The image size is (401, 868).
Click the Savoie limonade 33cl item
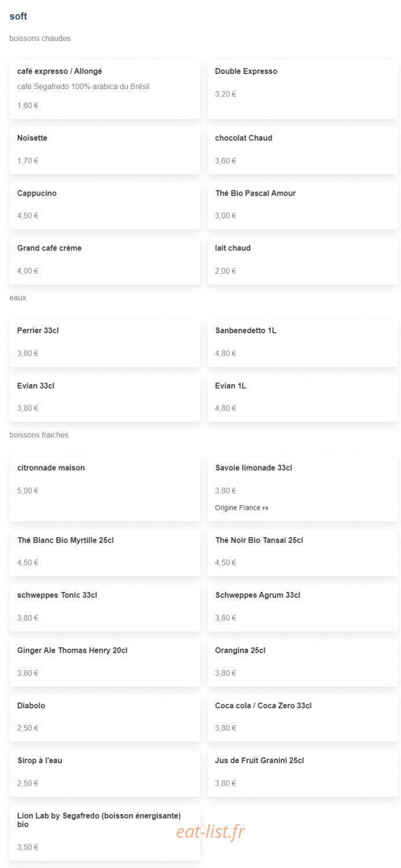[x=303, y=488]
